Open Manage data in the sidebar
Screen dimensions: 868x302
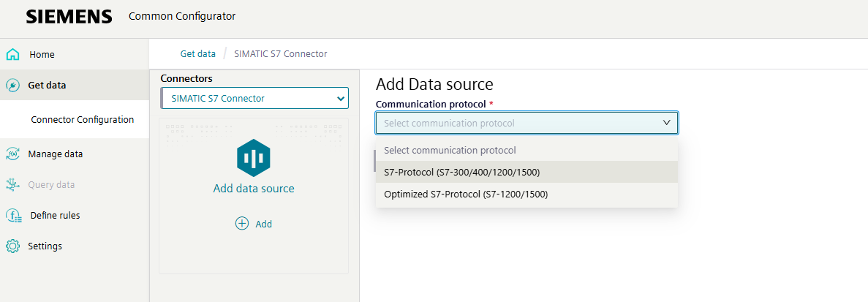click(x=74, y=154)
